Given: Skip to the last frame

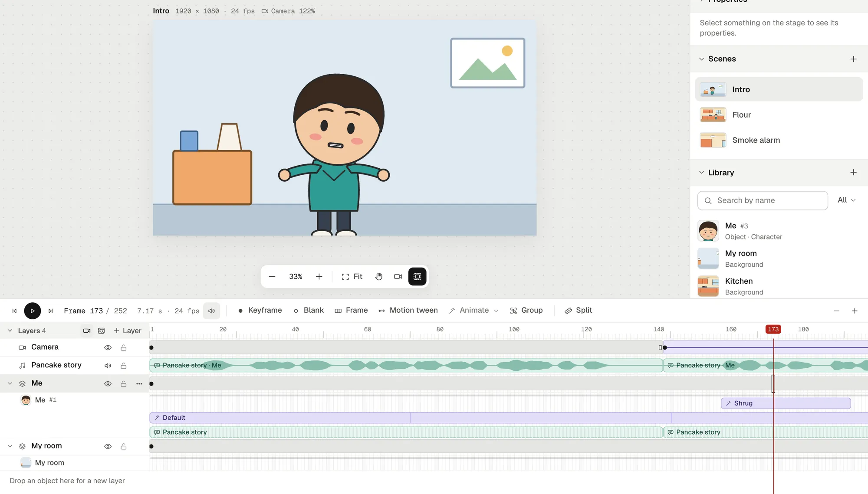Looking at the screenshot, I should (x=51, y=311).
